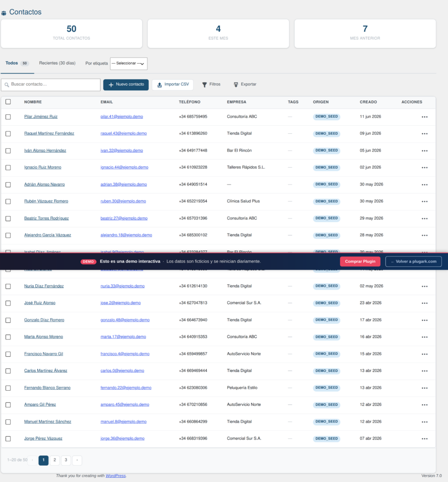448x482 pixels.
Task: Open contact Gonzalo Díaz Romero
Action: pyautogui.click(x=44, y=320)
